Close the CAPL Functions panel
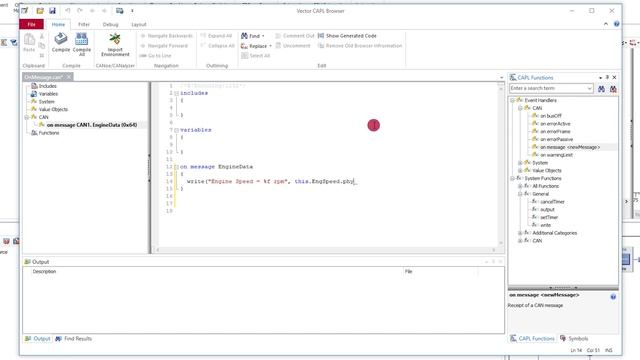Viewport: 640px width, 360px height. (x=614, y=77)
